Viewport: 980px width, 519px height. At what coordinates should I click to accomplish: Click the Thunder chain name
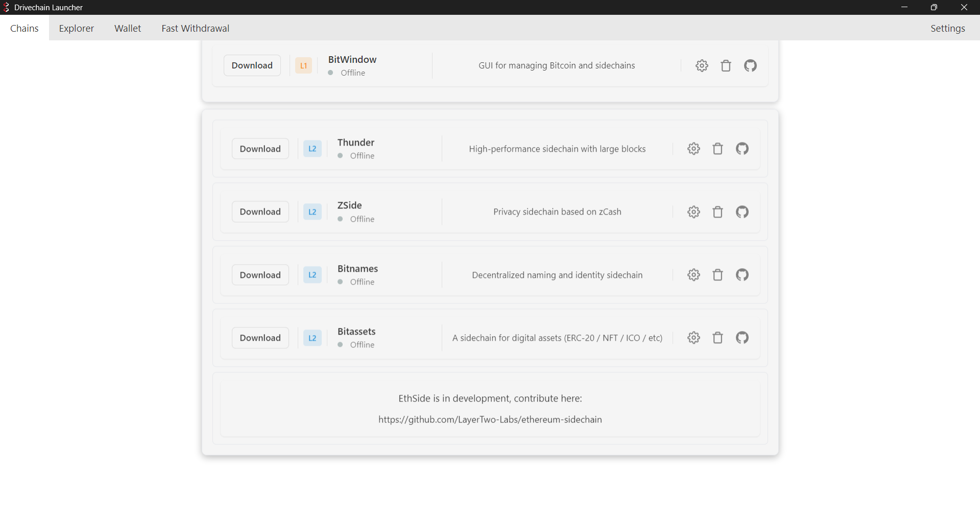pyautogui.click(x=356, y=143)
